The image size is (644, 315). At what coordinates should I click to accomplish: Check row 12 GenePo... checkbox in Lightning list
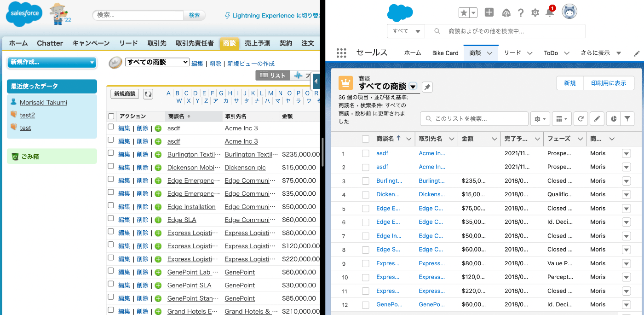366,305
